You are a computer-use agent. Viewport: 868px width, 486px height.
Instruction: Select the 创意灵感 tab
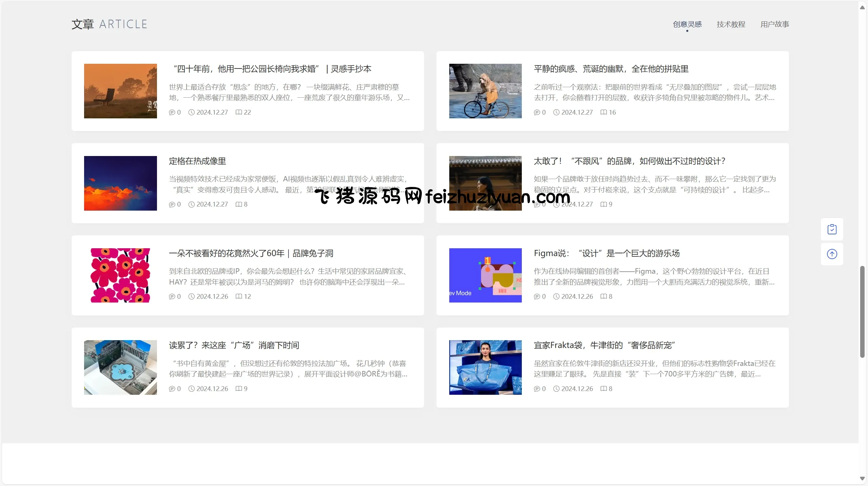[x=687, y=24]
